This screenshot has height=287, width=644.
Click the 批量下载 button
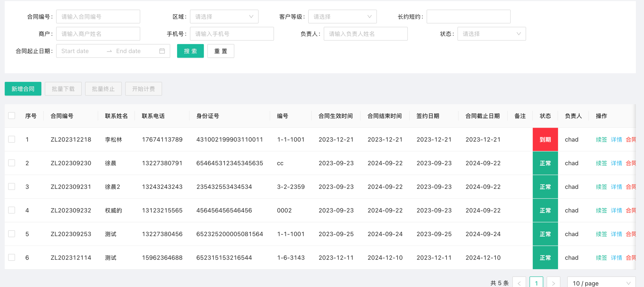63,89
